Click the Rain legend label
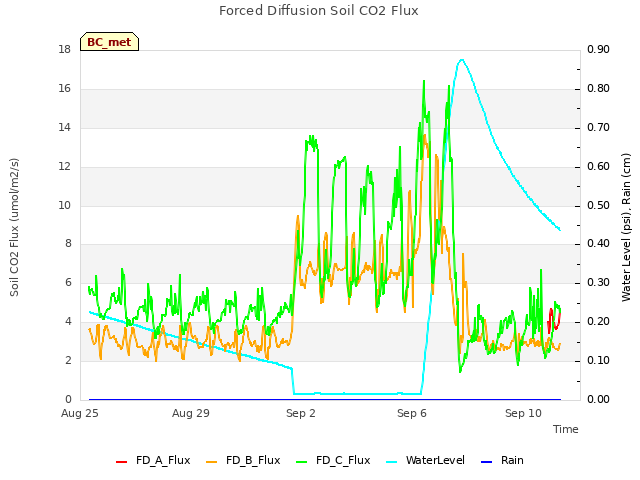The image size is (640, 480). (x=512, y=460)
